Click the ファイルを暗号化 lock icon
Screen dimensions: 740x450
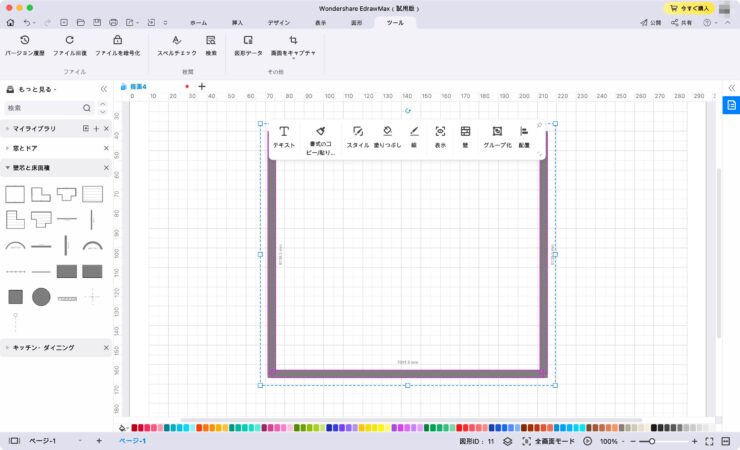tap(118, 40)
